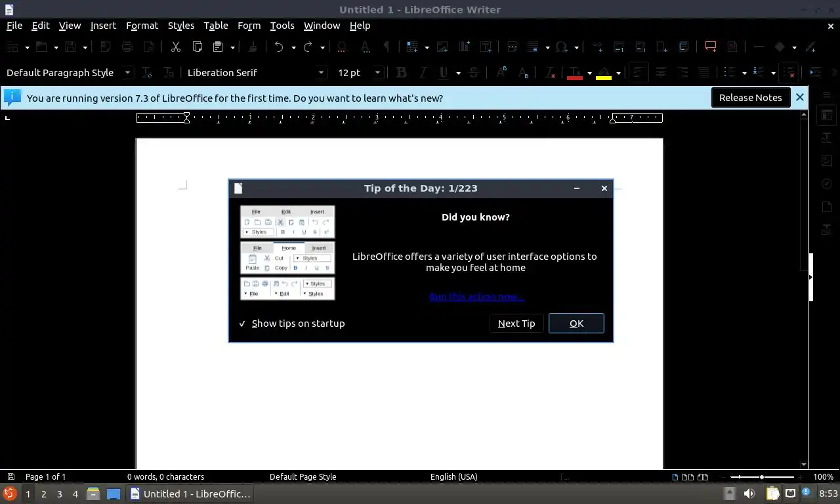Toggle Bold formatting
The image size is (840, 504).
(402, 72)
